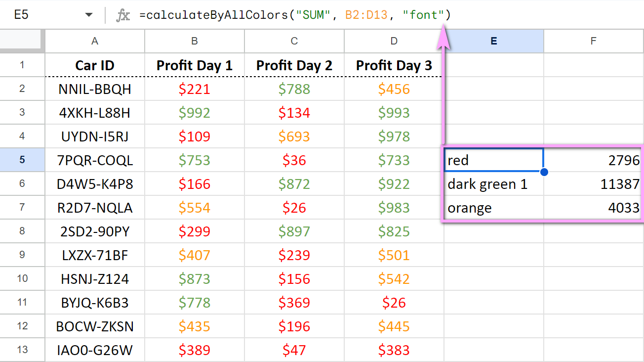The height and width of the screenshot is (362, 644).
Task: Select the cell showing $383
Action: [x=394, y=350]
